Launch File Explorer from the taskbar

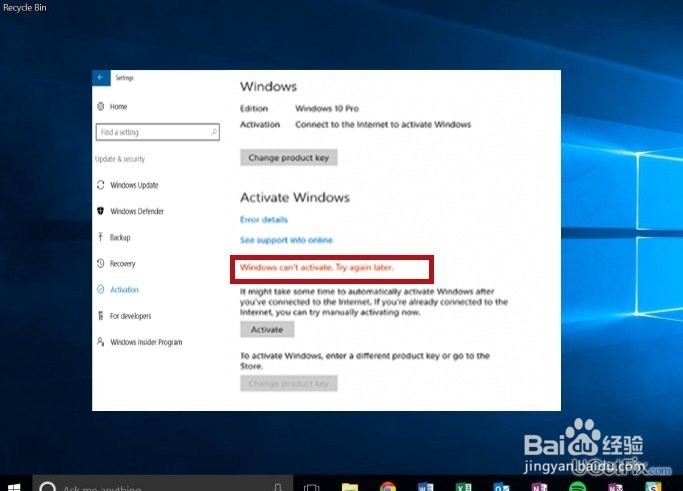[350, 487]
